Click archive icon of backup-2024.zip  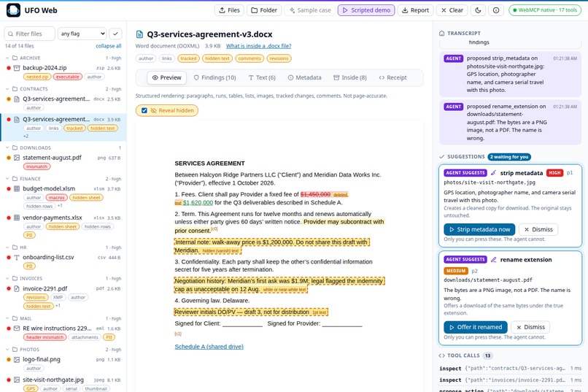(x=17, y=68)
